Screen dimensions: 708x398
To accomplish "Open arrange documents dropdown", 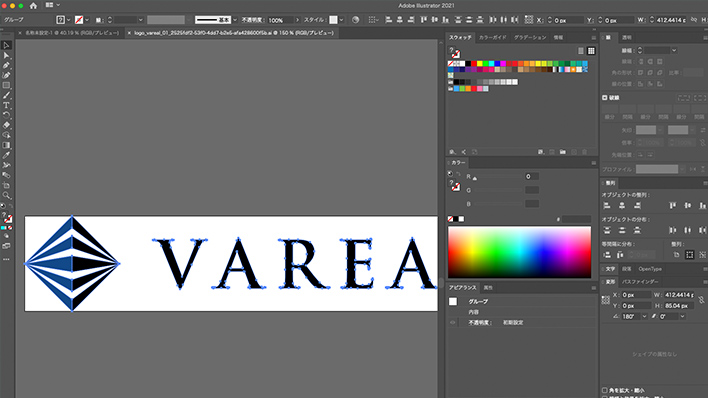I will click(53, 5).
